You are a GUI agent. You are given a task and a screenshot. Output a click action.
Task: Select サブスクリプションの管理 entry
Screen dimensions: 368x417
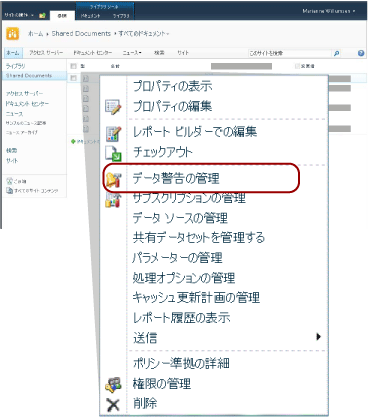tap(189, 198)
